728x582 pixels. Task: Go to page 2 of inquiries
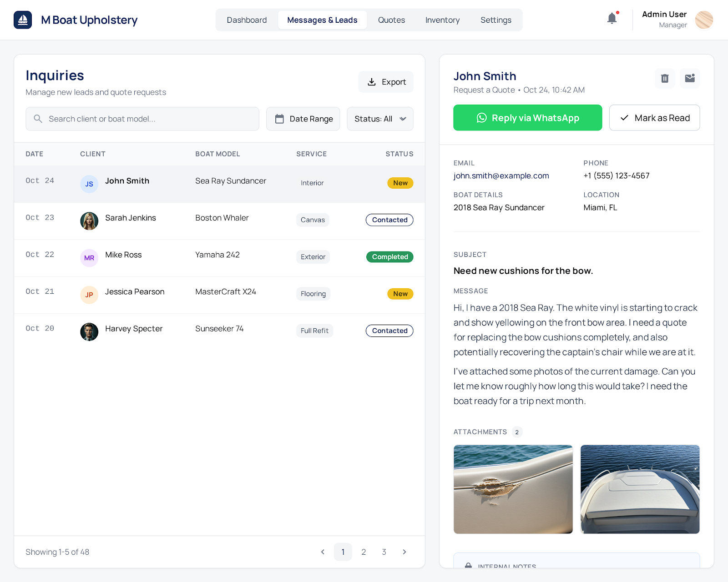coord(364,552)
